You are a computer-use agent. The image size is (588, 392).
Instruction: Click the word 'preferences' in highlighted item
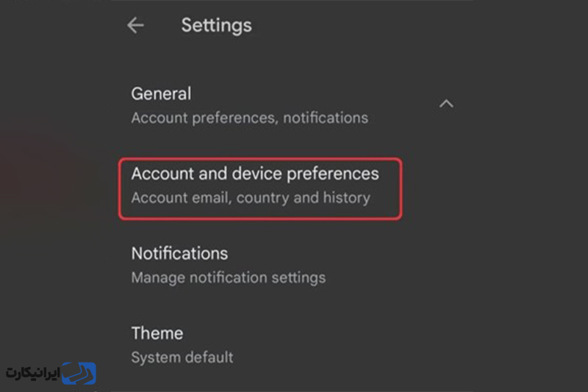click(x=333, y=174)
